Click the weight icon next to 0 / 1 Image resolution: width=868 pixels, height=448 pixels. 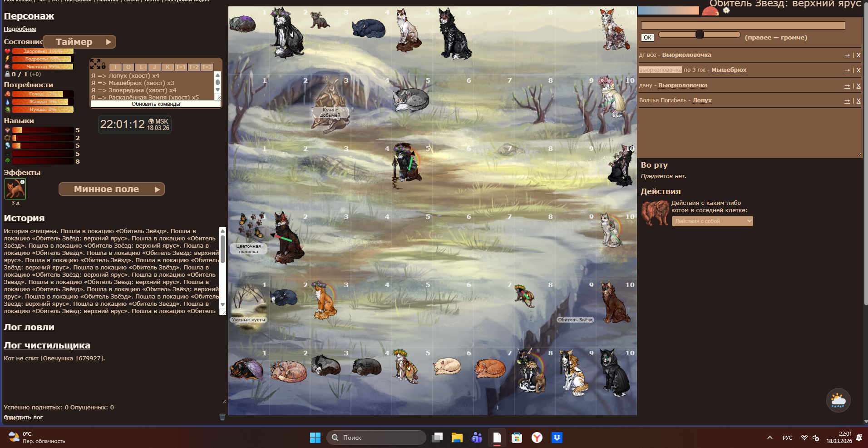[x=7, y=74]
